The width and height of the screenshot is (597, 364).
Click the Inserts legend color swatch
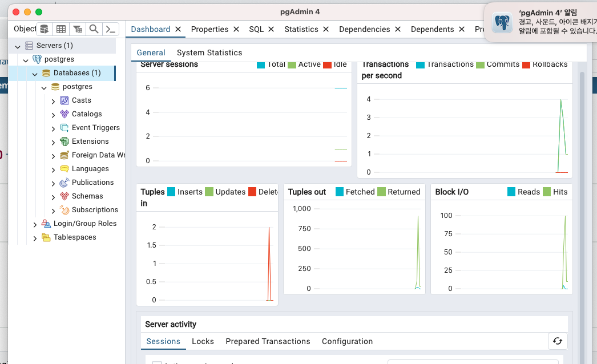[x=171, y=192]
